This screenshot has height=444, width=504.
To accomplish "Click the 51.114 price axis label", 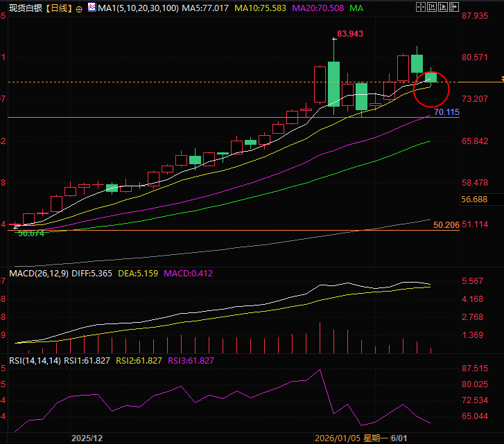I will (475, 224).
